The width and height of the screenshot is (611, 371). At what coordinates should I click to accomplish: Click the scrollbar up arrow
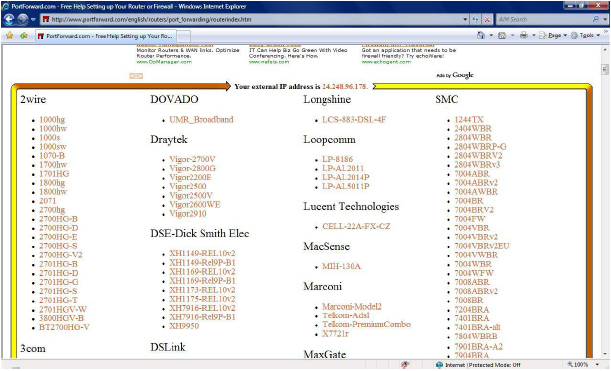[605, 50]
